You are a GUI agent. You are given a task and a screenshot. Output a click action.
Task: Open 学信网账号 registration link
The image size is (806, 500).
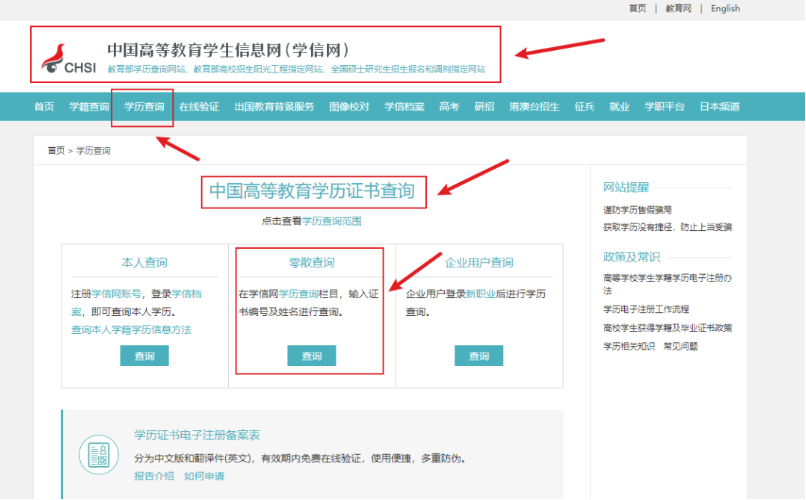(116, 293)
